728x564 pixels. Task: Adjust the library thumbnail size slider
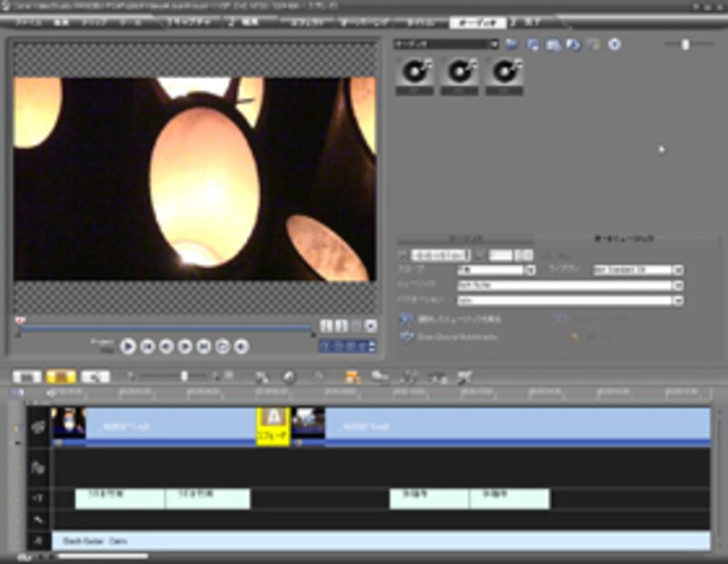coord(685,44)
